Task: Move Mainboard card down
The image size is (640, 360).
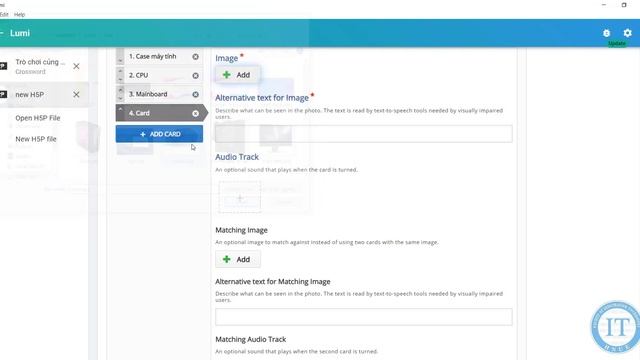Action: pyautogui.click(x=120, y=98)
